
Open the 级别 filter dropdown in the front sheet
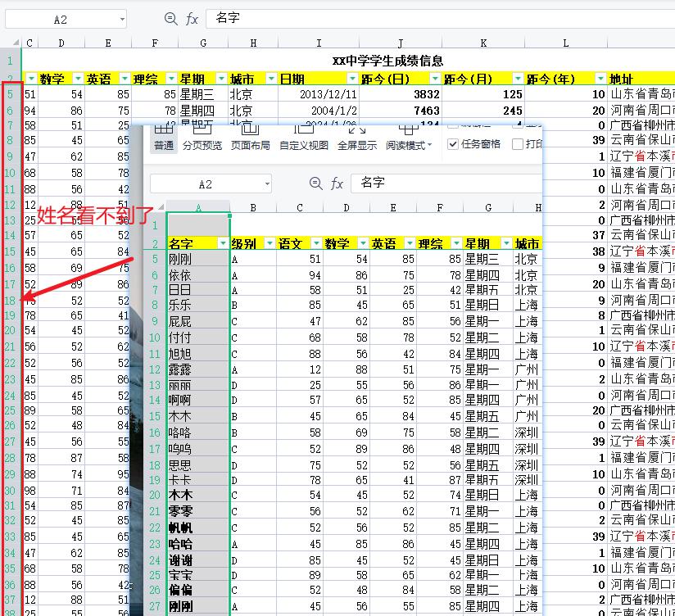point(270,243)
